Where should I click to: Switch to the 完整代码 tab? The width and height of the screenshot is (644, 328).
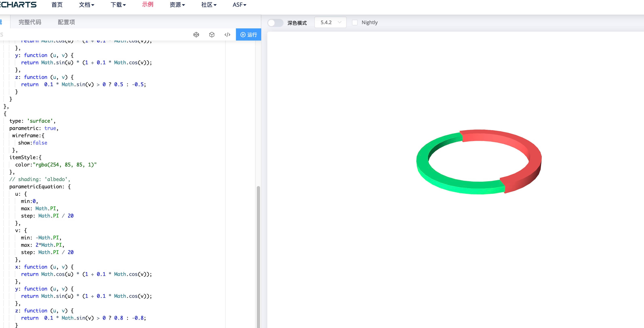click(x=30, y=22)
